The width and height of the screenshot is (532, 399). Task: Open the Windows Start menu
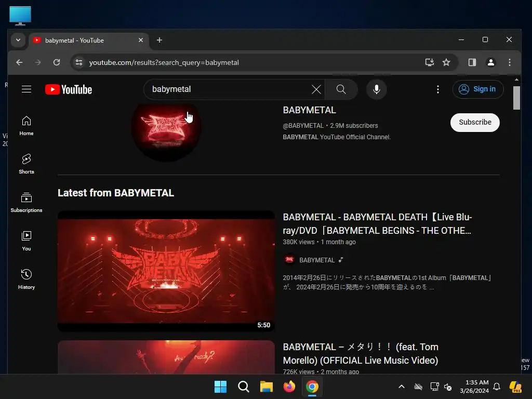220,387
